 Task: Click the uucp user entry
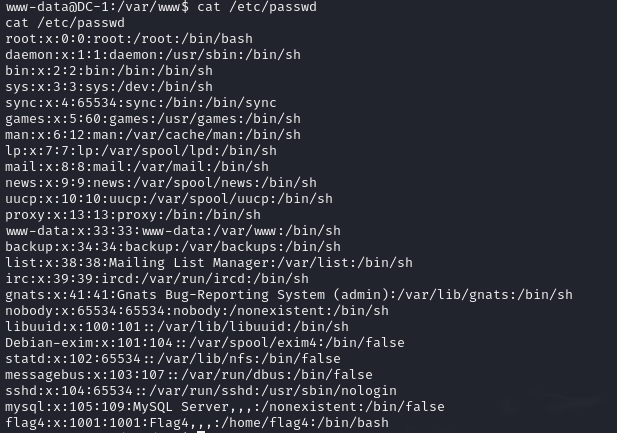[168, 199]
